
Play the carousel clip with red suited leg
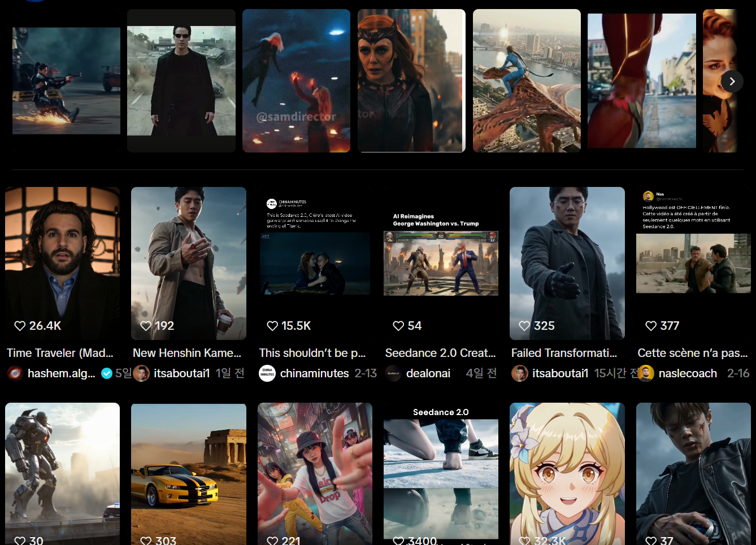pos(642,81)
